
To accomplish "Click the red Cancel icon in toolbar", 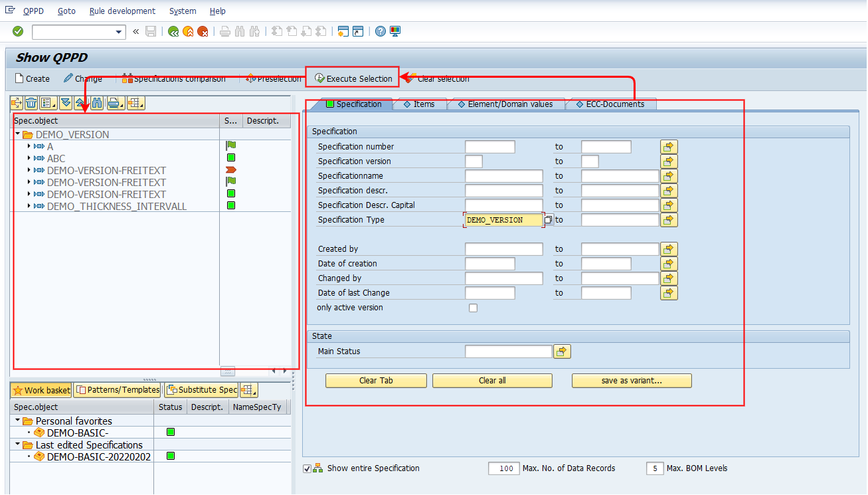I will (203, 31).
